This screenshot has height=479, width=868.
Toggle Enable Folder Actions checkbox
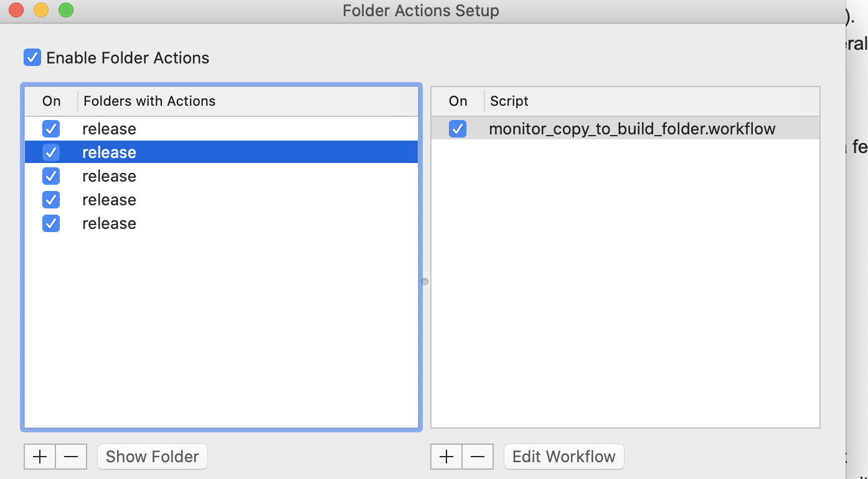32,58
